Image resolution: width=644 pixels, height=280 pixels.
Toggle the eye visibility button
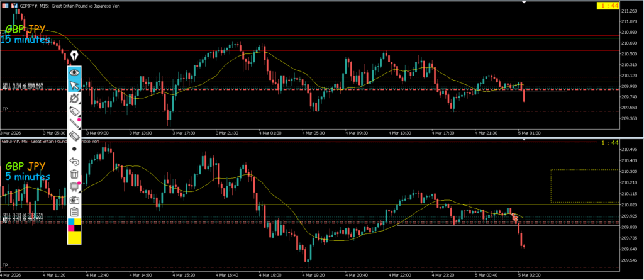click(74, 72)
